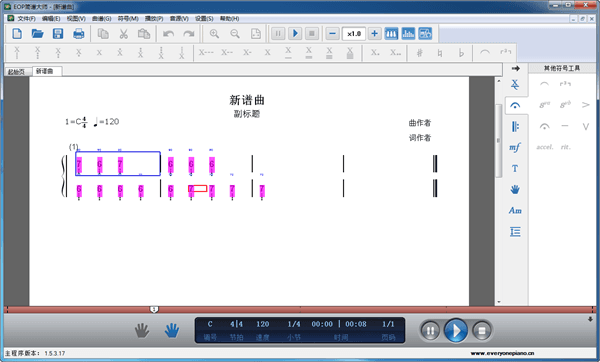The height and width of the screenshot is (362, 600).
Task: Collapse the bottom panel with down arrow
Action: (590, 319)
